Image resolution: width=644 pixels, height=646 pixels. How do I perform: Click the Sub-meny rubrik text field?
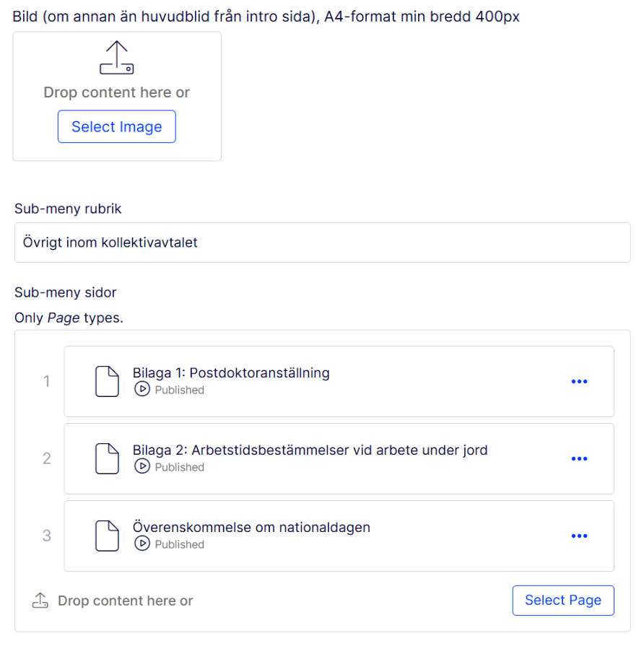coord(322,243)
